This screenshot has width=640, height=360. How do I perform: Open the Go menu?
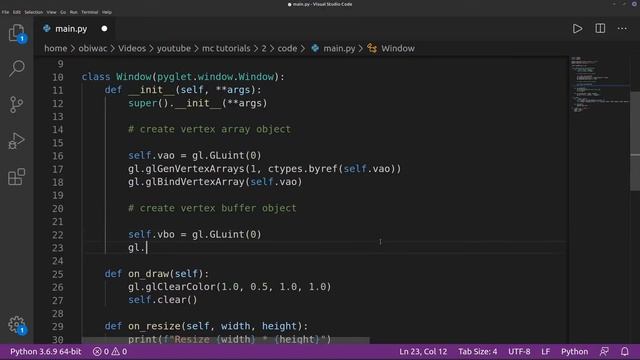[63, 12]
